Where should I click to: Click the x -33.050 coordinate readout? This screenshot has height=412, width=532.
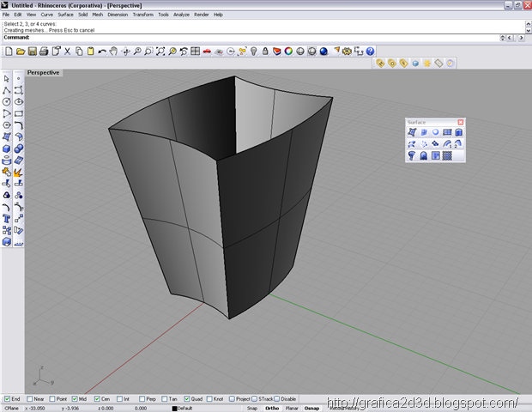[34, 409]
